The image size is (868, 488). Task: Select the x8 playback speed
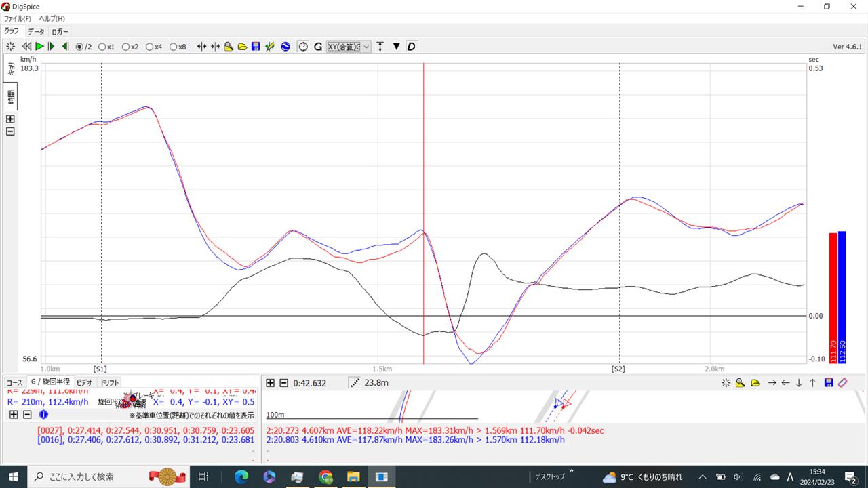tap(178, 47)
